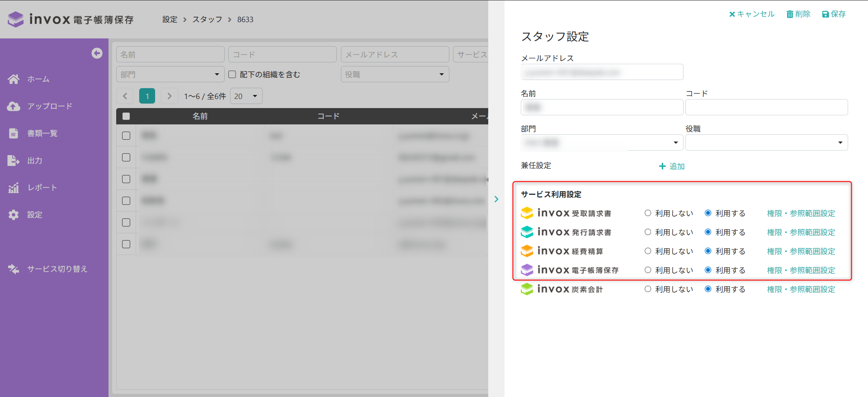Open the 出力 menu in sidebar
Image resolution: width=868 pixels, height=397 pixels.
click(x=34, y=161)
